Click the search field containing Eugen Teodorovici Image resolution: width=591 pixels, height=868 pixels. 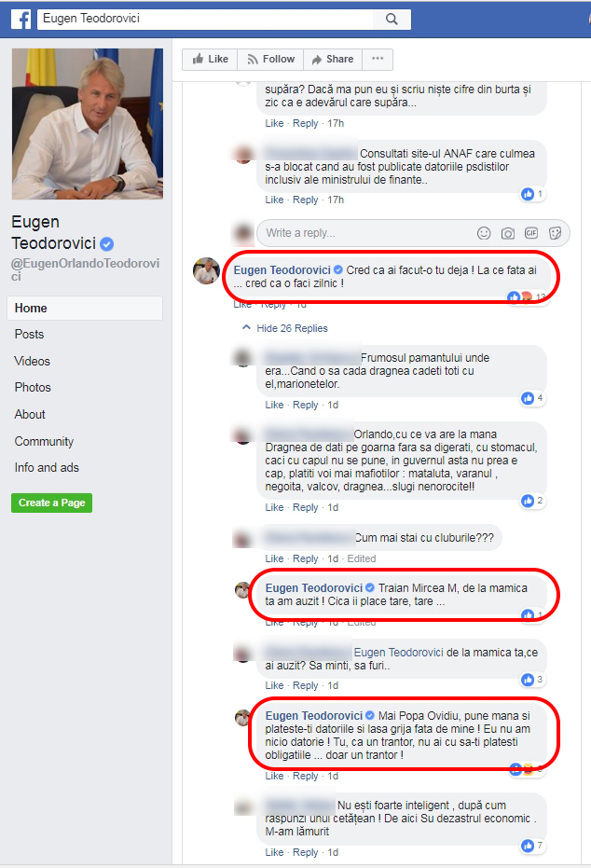205,19
